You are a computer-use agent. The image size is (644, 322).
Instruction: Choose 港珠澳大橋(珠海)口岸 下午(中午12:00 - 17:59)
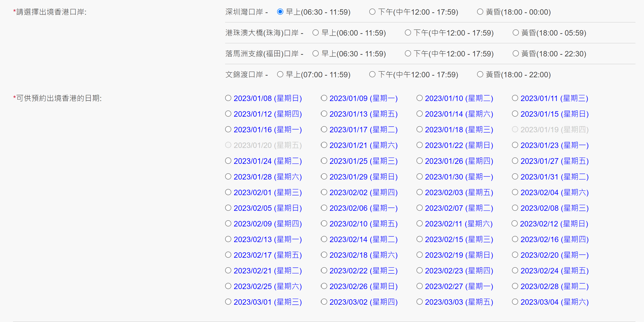[x=408, y=32]
